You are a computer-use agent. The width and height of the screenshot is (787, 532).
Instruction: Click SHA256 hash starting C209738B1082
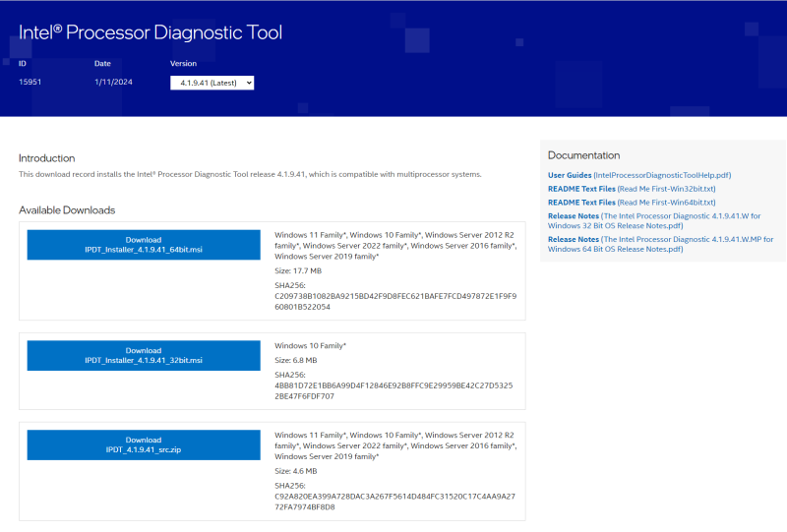[x=395, y=302]
